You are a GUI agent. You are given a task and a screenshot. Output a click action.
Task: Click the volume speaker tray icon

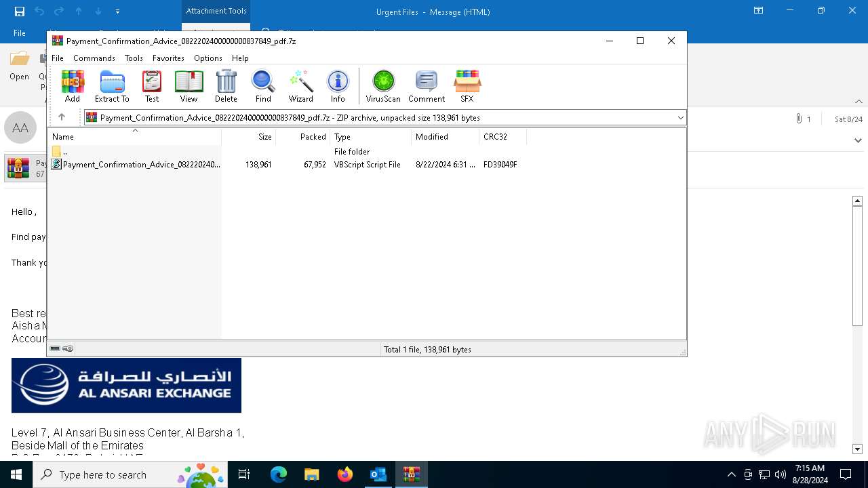pos(781,474)
